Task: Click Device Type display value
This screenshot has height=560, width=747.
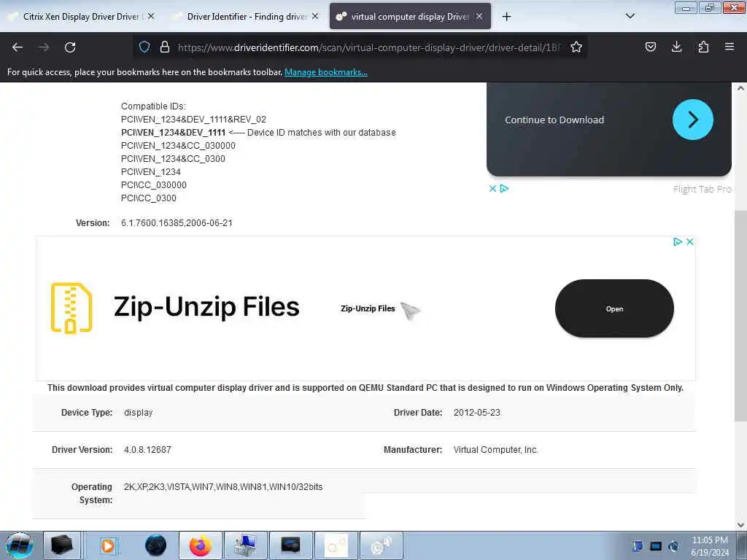Action: pyautogui.click(x=139, y=413)
